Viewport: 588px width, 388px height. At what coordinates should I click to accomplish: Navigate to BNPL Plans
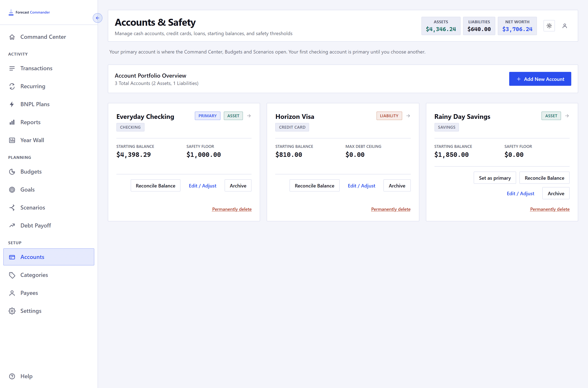(49, 104)
